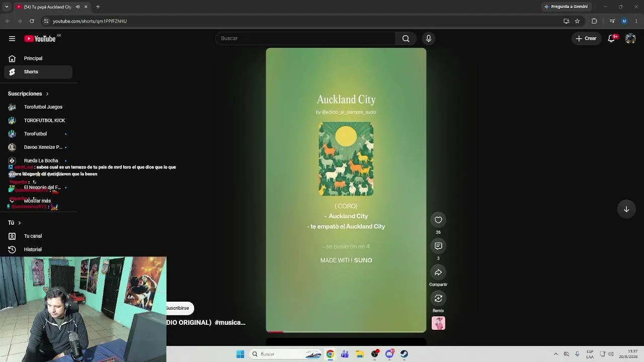Open the short's sound thumbnail

coord(438,323)
